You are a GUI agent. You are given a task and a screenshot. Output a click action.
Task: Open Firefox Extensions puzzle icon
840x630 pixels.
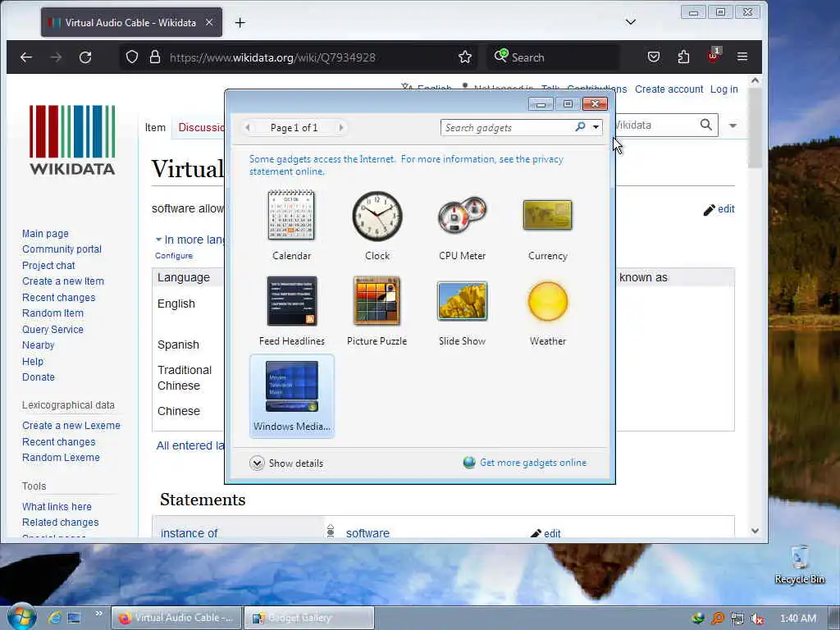[x=683, y=57]
